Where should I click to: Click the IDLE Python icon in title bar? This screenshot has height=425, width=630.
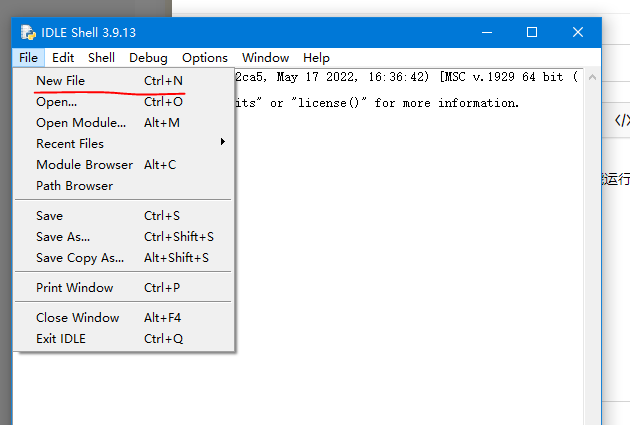click(x=28, y=33)
